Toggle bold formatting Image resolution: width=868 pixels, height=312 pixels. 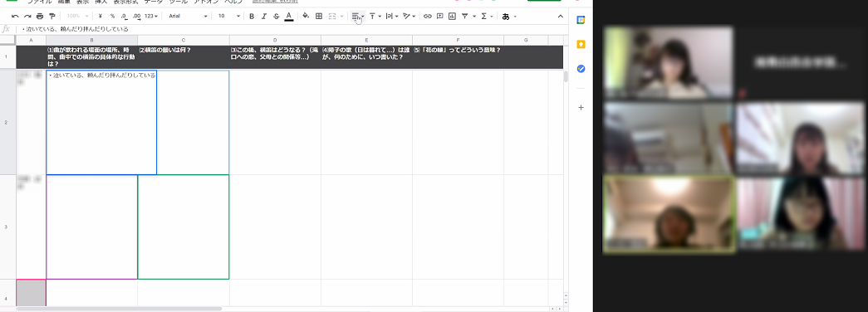[252, 17]
